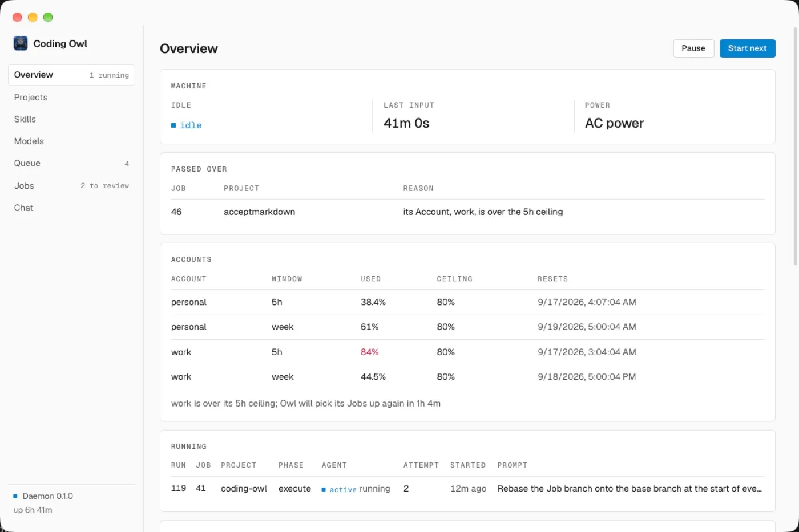
Task: Click the 'active' agent status text
Action: pyautogui.click(x=343, y=489)
